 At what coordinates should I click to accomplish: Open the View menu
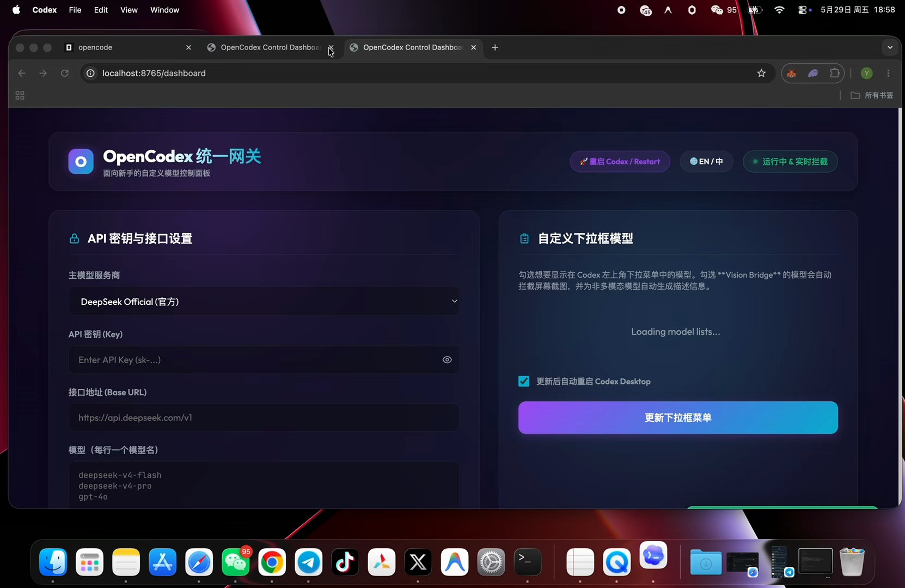129,10
